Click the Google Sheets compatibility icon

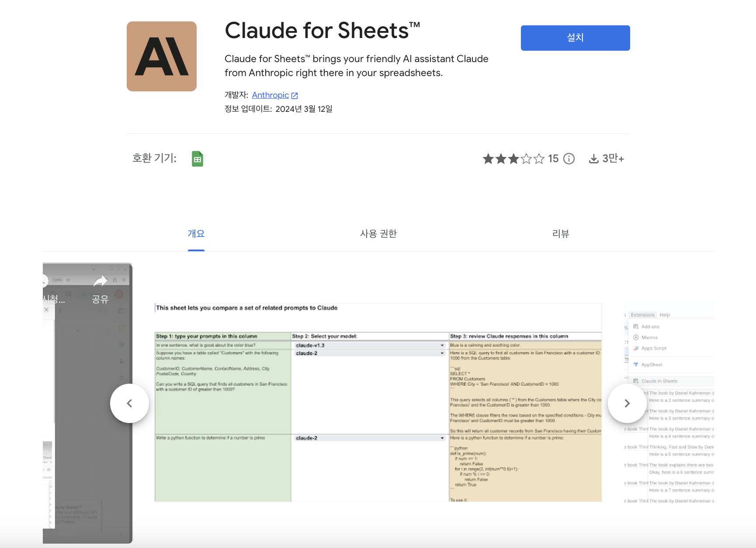click(197, 159)
